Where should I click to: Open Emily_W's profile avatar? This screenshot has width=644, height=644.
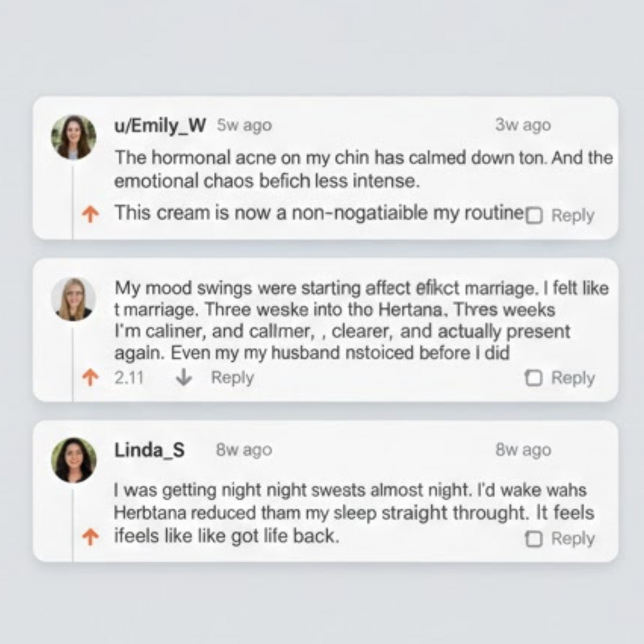point(73,137)
